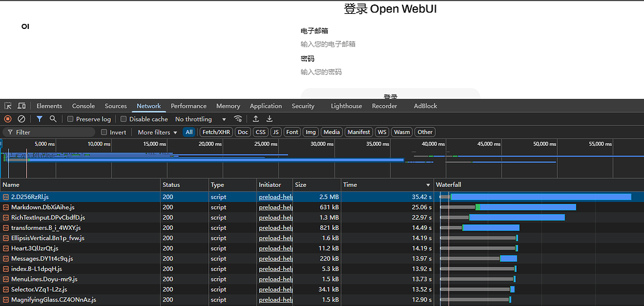Image resolution: width=644 pixels, height=306 pixels.
Task: Switch to the Application tab
Action: [266, 106]
